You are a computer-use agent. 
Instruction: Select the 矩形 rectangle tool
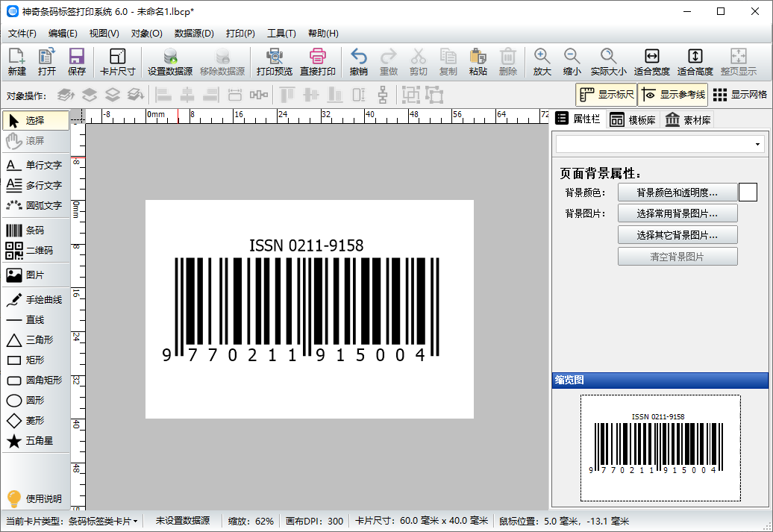point(36,360)
